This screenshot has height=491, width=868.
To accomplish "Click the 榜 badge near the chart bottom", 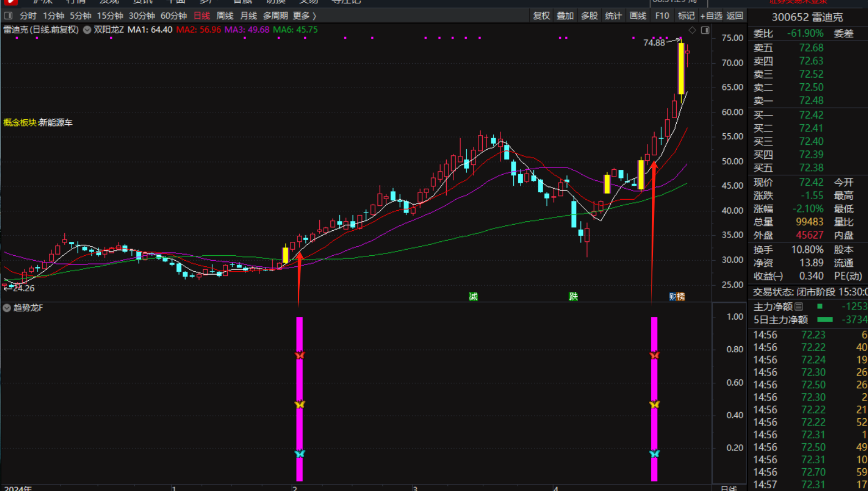I will click(681, 297).
